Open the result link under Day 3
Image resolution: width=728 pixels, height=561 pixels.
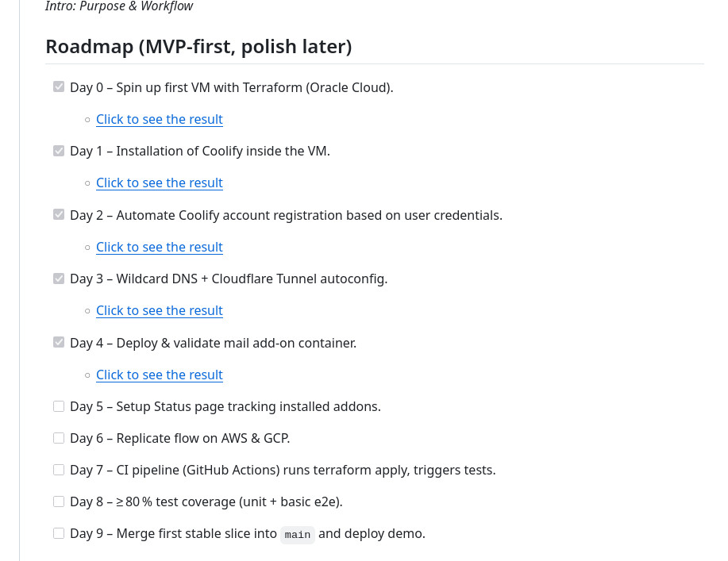point(160,310)
